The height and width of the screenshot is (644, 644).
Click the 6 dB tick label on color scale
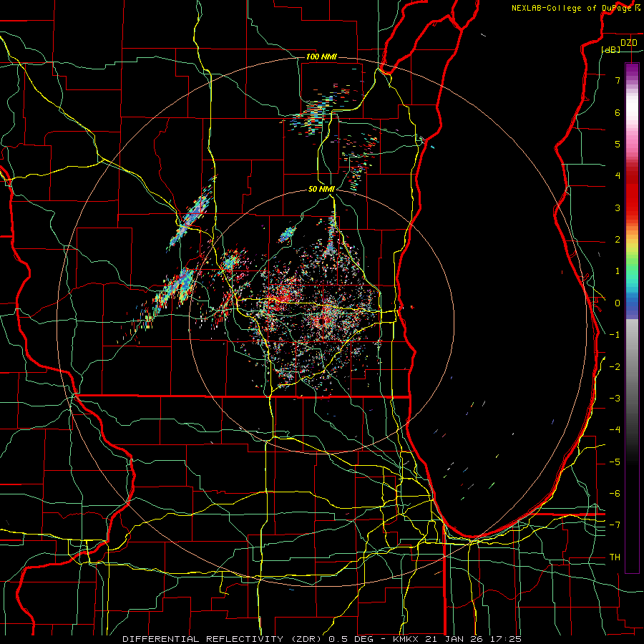click(x=618, y=112)
